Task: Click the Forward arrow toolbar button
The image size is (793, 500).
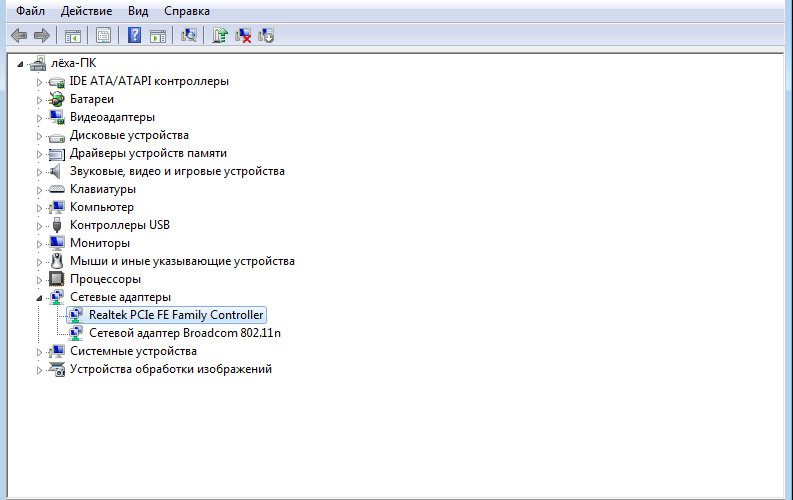Action: (x=41, y=35)
